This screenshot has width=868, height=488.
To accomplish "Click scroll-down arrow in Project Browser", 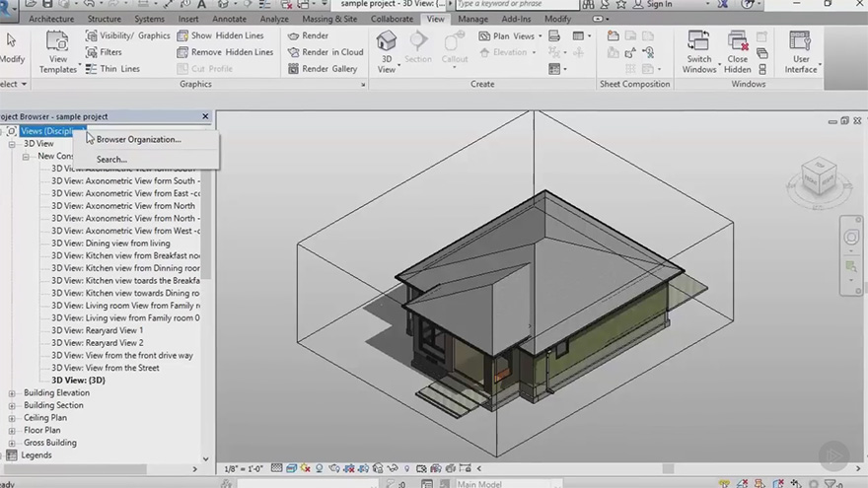I will [205, 459].
